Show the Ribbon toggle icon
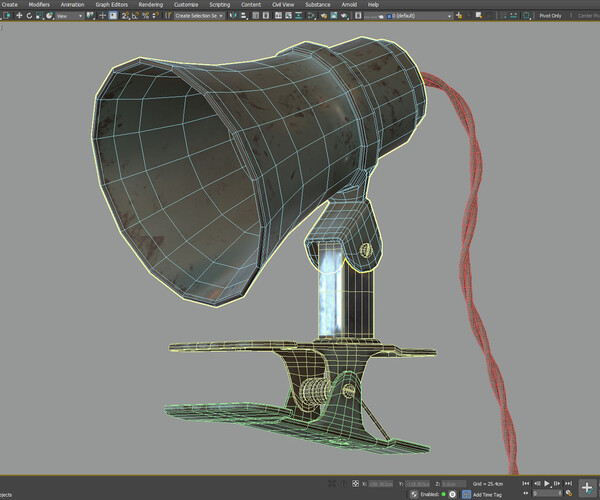This screenshot has width=600, height=500. 278,16
